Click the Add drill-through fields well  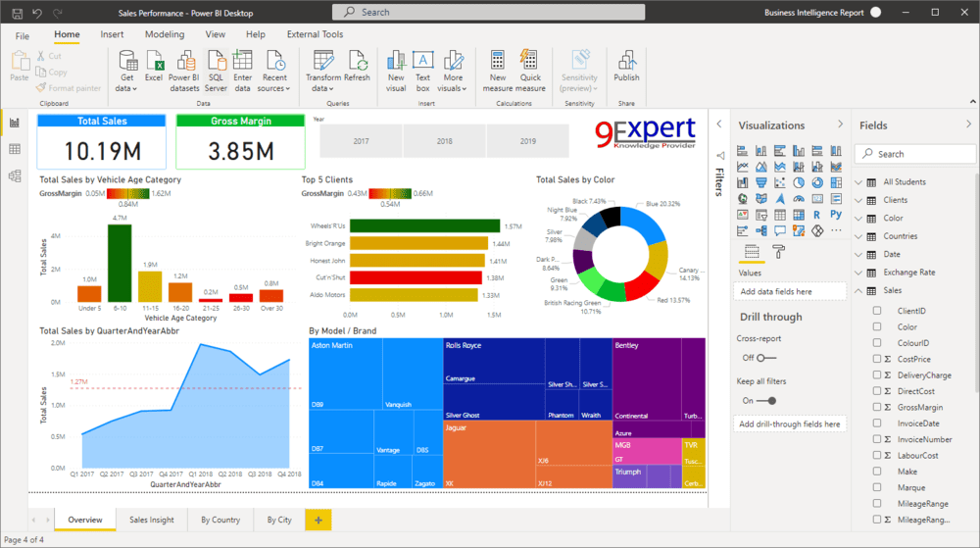point(790,424)
